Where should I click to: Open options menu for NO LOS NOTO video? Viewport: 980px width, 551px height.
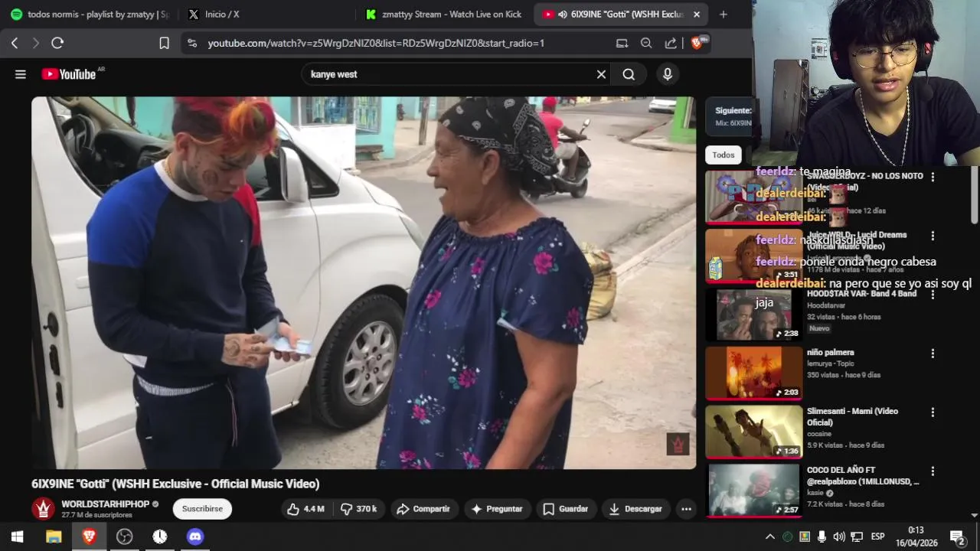tap(933, 177)
